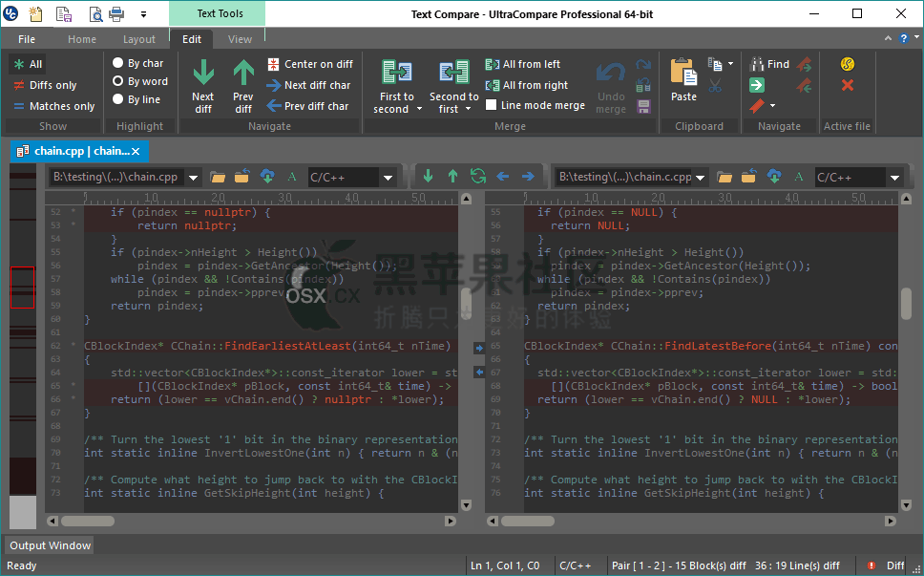Click left pane scroll down arrow
Image resolution: width=924 pixels, height=576 pixels.
pos(466,505)
